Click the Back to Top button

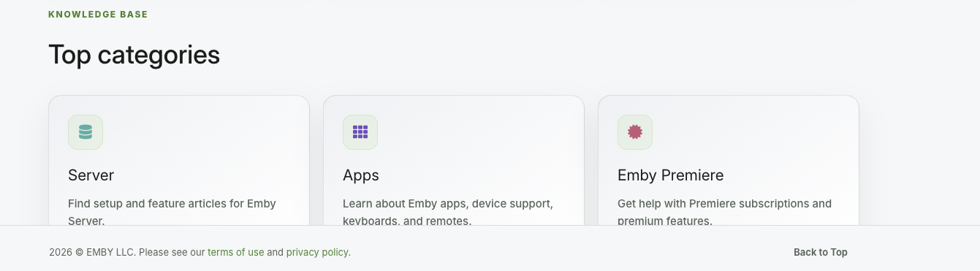click(x=821, y=252)
